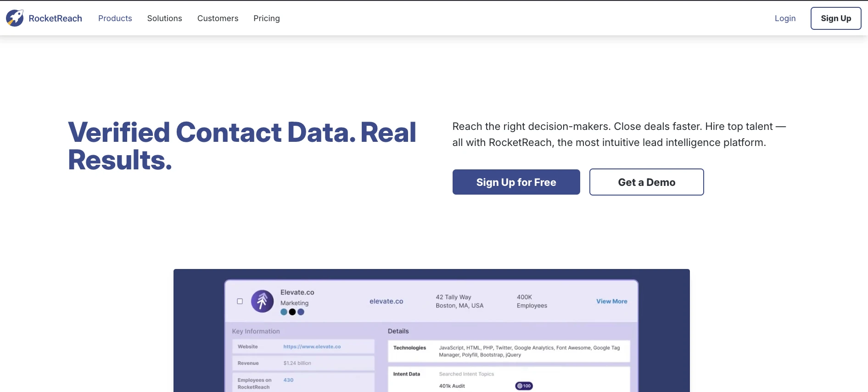Click the '400K Employees' text
The image size is (868, 392).
(x=532, y=302)
